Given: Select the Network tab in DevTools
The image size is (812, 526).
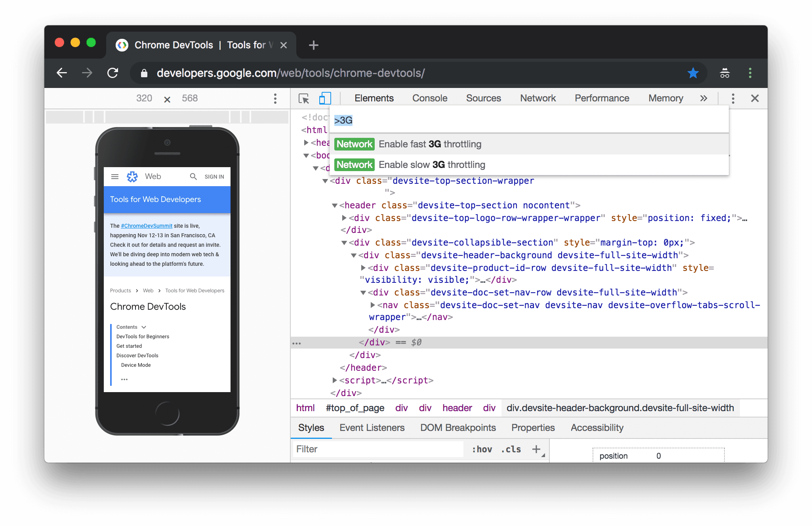Looking at the screenshot, I should point(538,97).
